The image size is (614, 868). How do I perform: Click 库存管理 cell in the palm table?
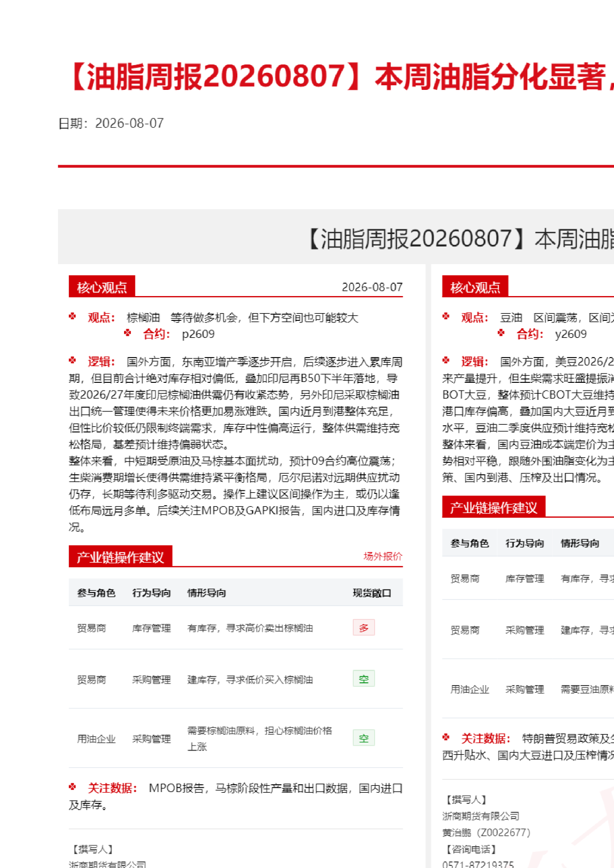pos(151,628)
